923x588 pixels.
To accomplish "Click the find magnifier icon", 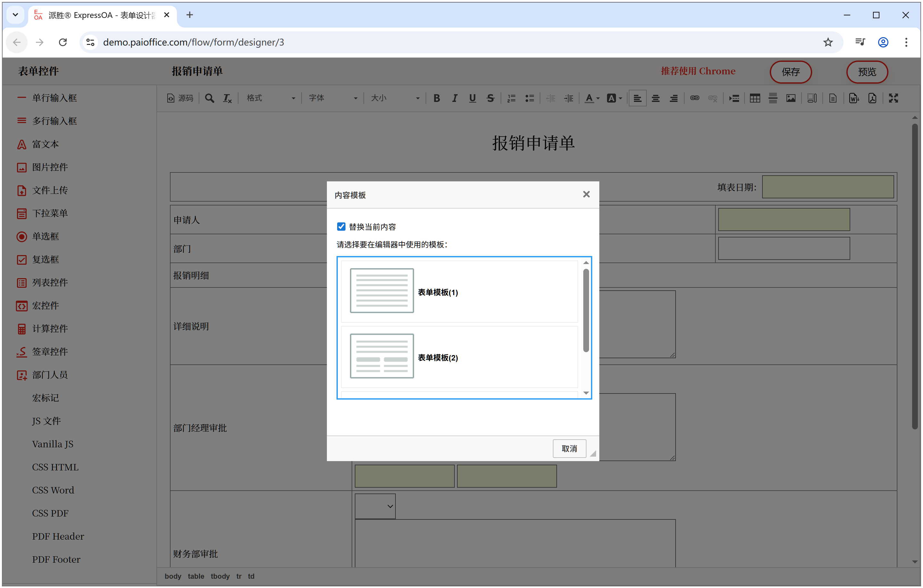I will 209,98.
